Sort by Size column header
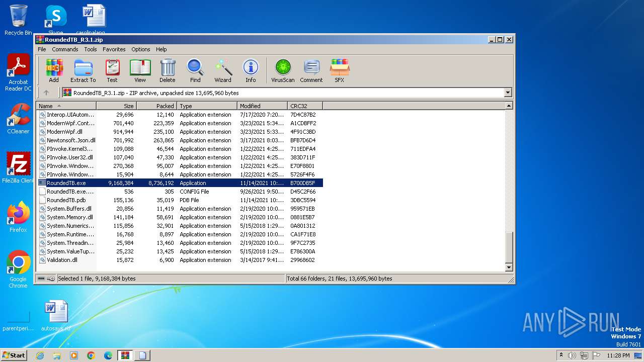This screenshot has width=644, height=362. tap(117, 106)
